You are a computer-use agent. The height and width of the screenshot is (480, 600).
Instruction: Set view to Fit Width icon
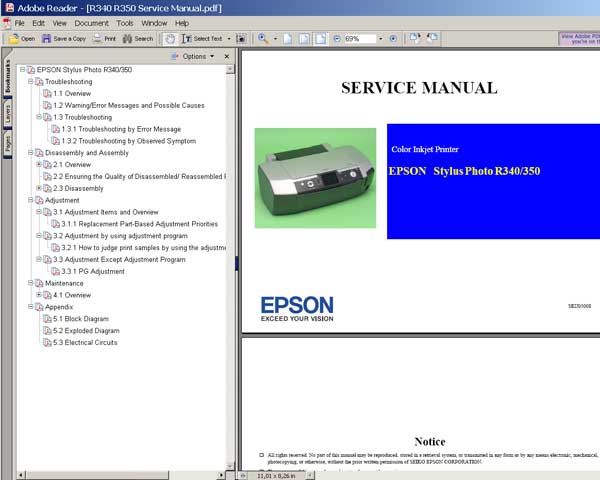point(321,39)
